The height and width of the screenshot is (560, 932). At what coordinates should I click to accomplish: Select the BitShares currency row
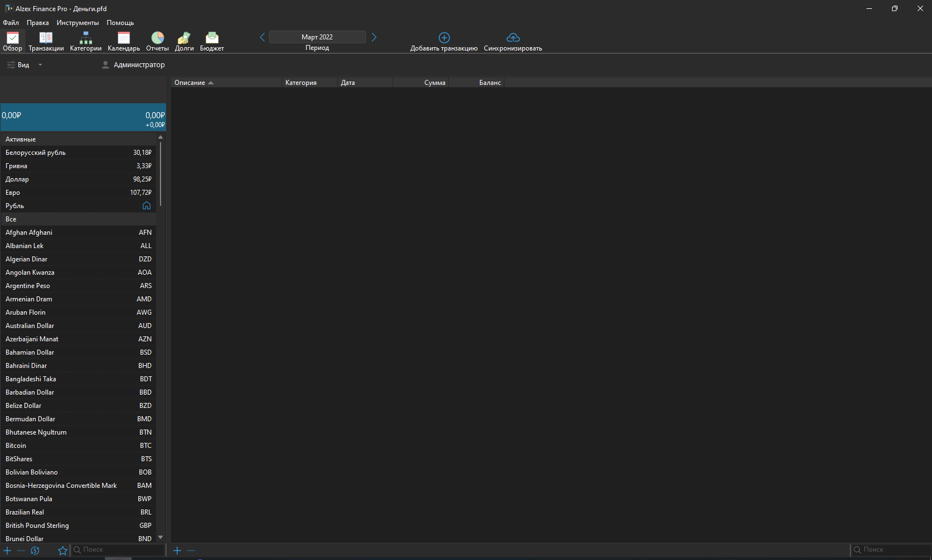click(x=78, y=459)
